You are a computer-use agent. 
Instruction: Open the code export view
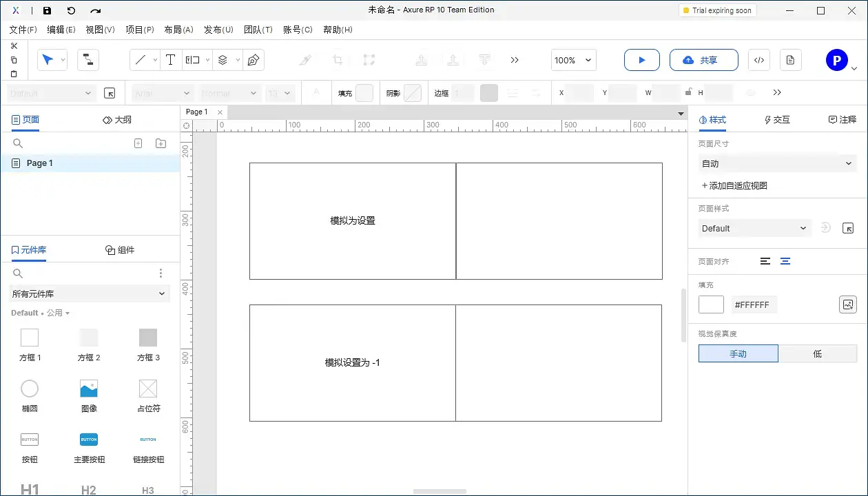point(758,60)
